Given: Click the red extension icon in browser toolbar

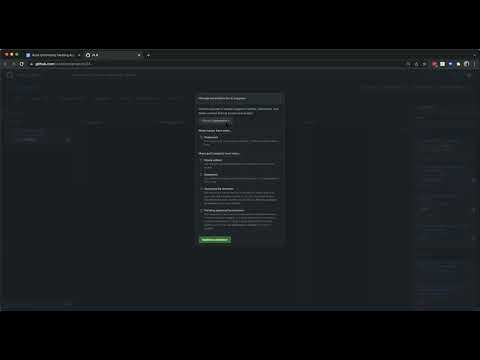Looking at the screenshot, I should [x=434, y=64].
